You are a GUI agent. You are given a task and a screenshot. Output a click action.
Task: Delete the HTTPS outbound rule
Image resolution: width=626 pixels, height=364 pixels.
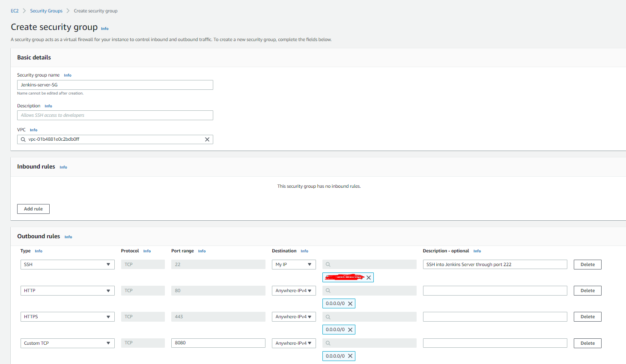pyautogui.click(x=587, y=317)
